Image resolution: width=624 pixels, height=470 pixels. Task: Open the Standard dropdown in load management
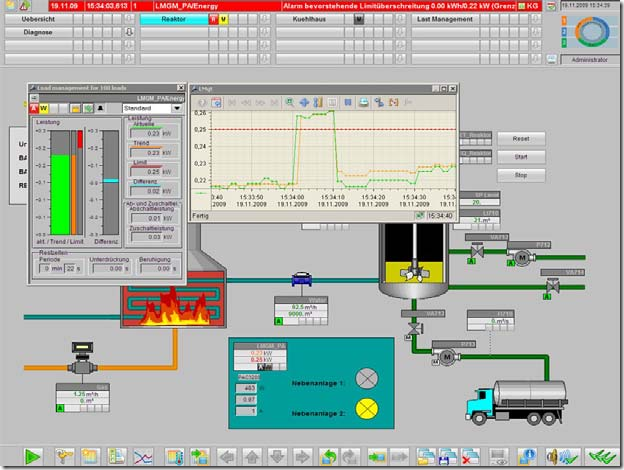177,108
